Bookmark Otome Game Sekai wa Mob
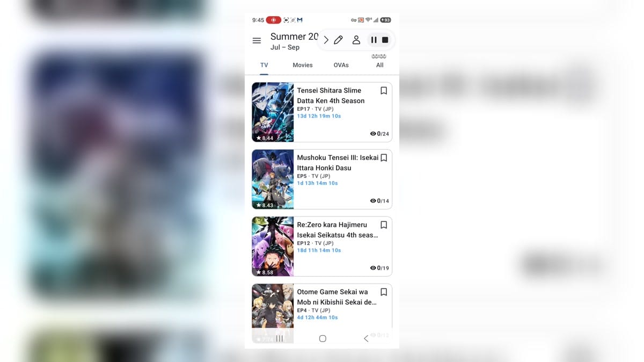The image size is (644, 362). tap(384, 292)
